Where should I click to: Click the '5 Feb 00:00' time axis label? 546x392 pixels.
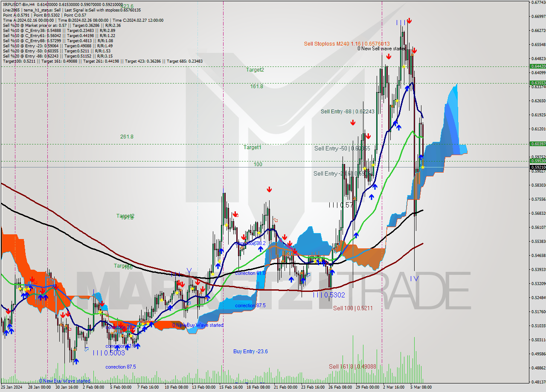(121, 387)
